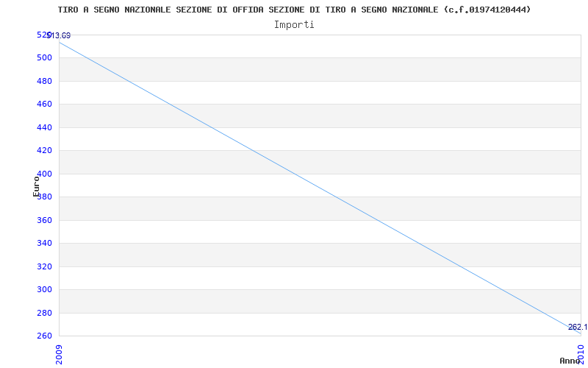Click the 340 y-axis tick label
Image resolution: width=588 pixels, height=368 pixels.
[43, 244]
